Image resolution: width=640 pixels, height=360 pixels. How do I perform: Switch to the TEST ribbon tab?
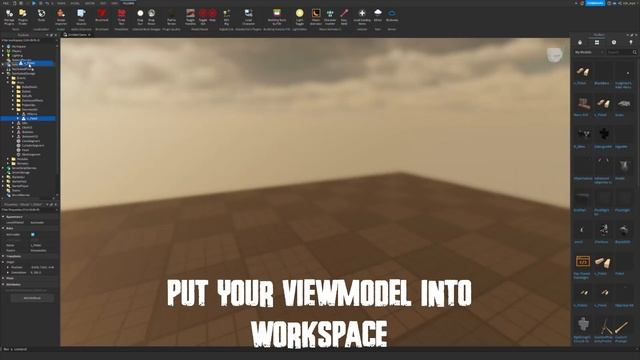(103, 3)
